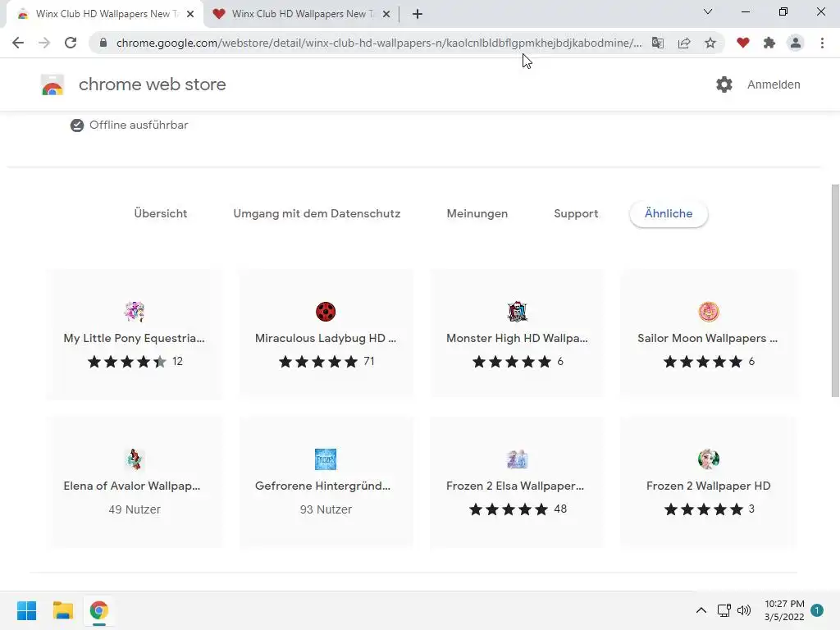Open Elena of Avalor Wallpap... title
The image size is (840, 630).
132,486
